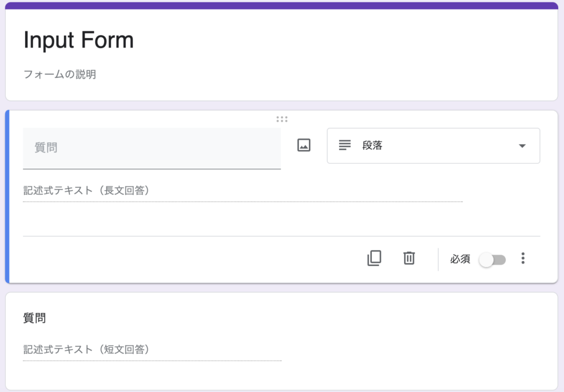The image size is (564, 392).
Task: Click the "Input Form" title text
Action: click(78, 40)
